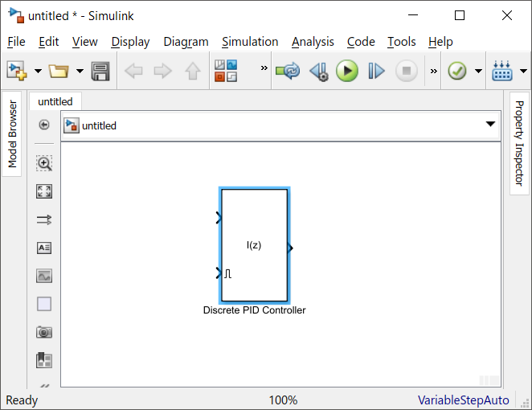The height and width of the screenshot is (410, 532).
Task: Click the VariableStepAuto solver link
Action: [463, 400]
